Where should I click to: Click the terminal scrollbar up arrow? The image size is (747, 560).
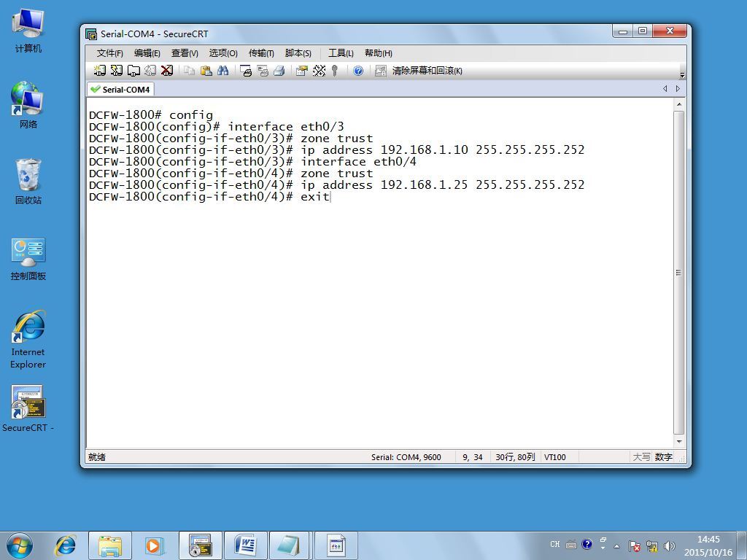tap(679, 104)
